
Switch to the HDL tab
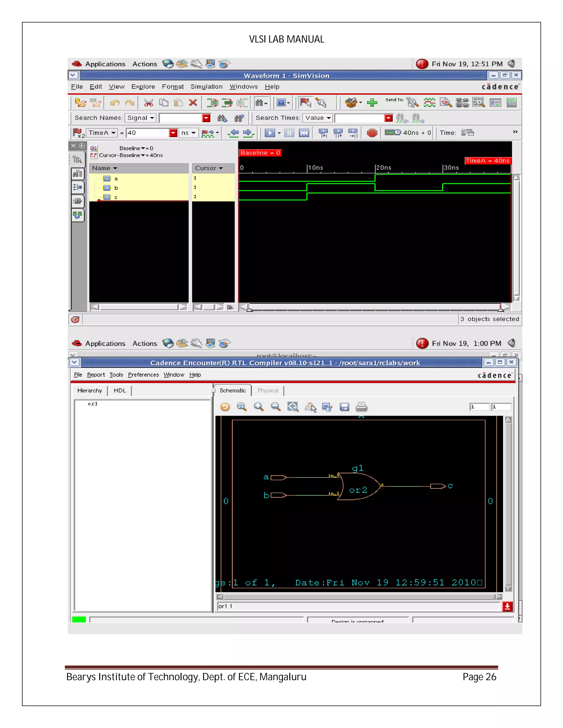click(119, 390)
